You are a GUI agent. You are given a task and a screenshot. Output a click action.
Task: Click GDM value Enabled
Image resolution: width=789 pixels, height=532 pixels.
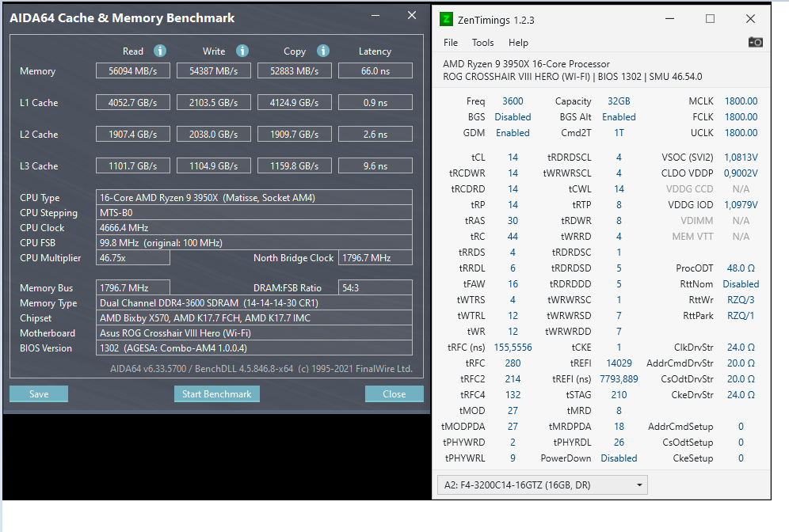(513, 133)
